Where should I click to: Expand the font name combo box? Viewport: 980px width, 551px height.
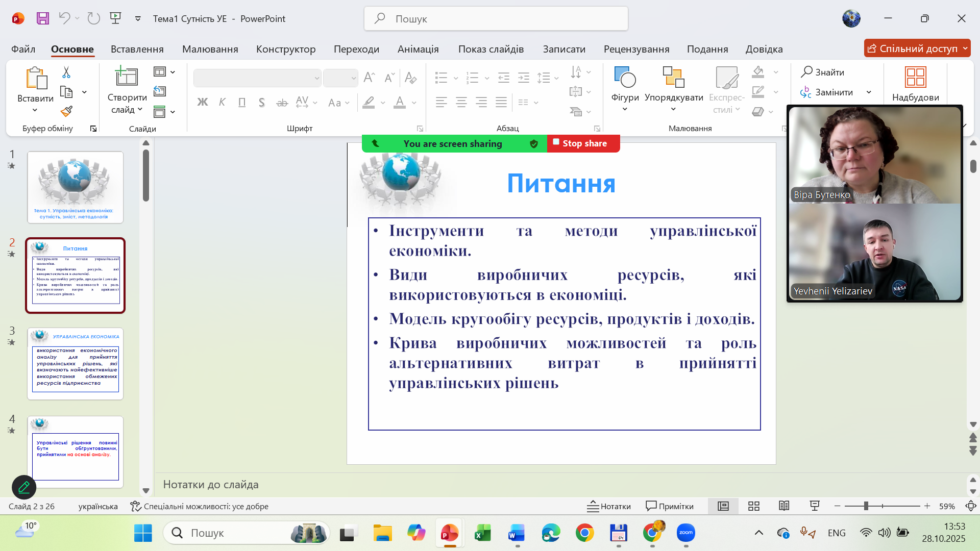click(316, 78)
